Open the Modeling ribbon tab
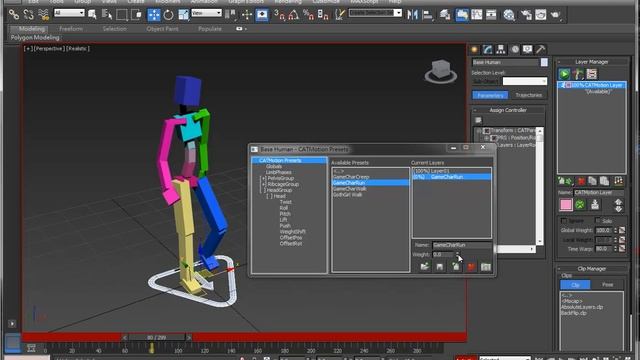 [31, 29]
